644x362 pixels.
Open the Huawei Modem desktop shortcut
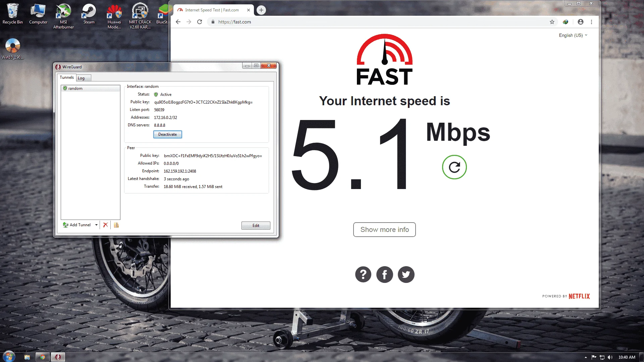tap(114, 16)
